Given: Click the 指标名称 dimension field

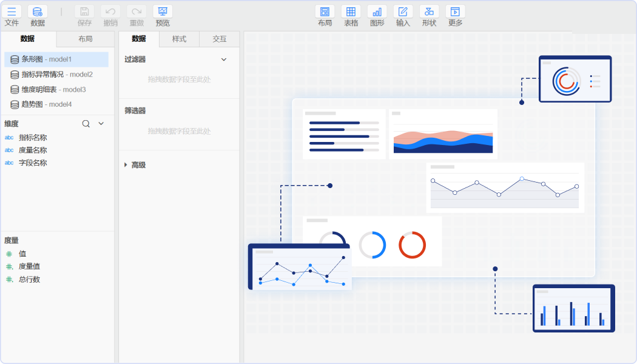Looking at the screenshot, I should click(33, 138).
